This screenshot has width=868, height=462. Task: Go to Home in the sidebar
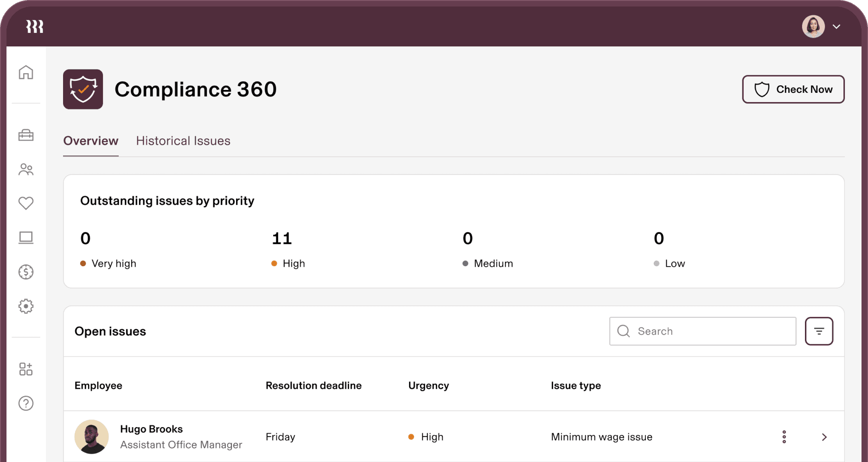coord(26,72)
